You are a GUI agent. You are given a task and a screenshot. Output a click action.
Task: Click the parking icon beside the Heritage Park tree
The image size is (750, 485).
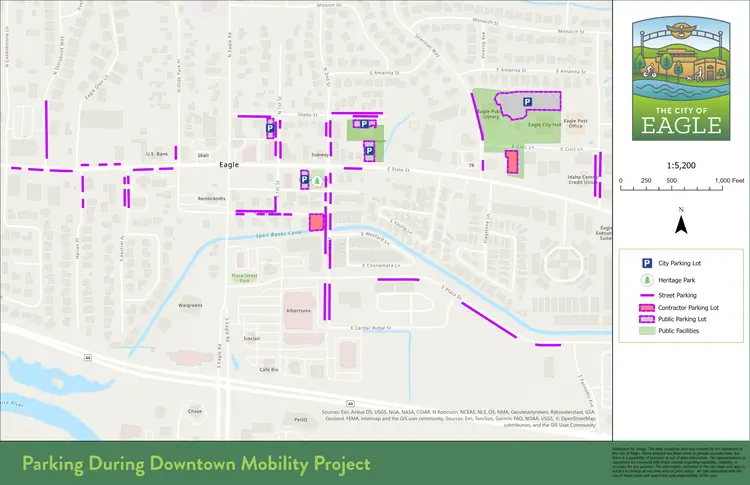click(x=305, y=180)
